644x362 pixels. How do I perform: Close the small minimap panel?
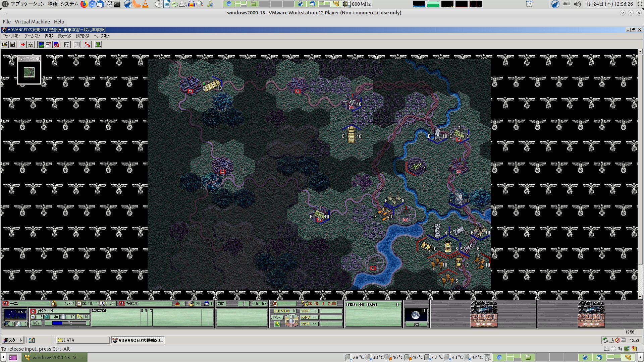(38, 59)
